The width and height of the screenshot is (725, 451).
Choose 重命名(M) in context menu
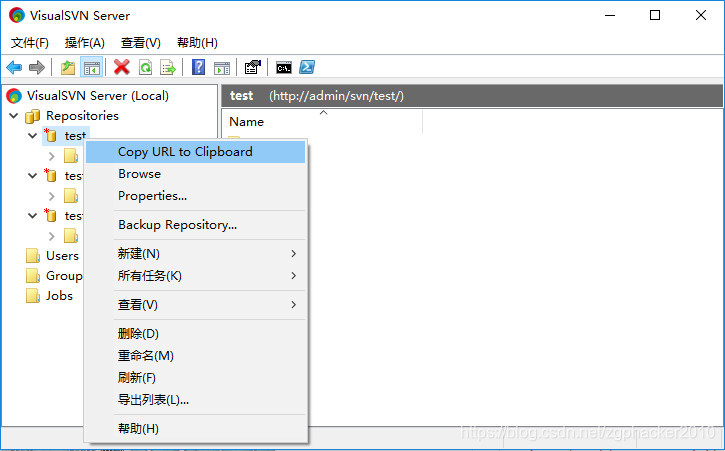196,356
